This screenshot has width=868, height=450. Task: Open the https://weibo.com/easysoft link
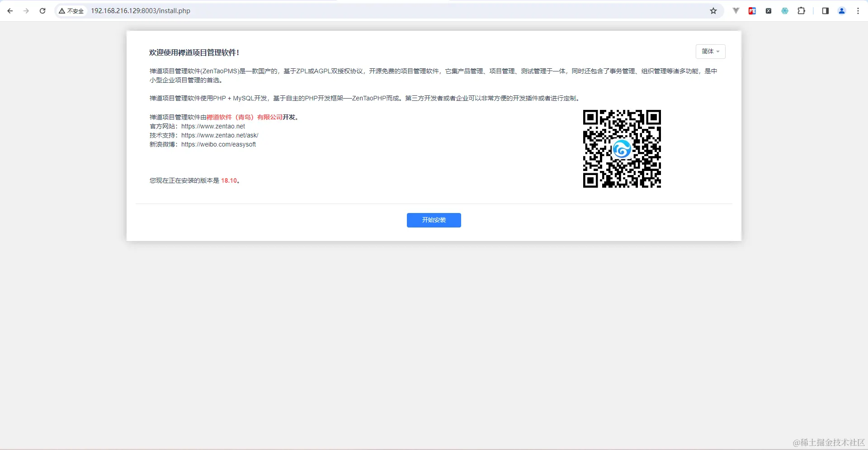pos(218,144)
